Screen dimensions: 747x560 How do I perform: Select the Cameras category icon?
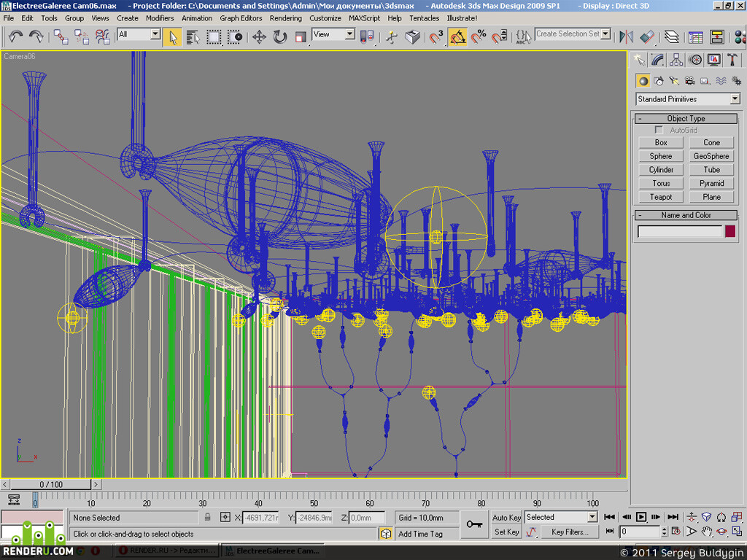click(689, 81)
